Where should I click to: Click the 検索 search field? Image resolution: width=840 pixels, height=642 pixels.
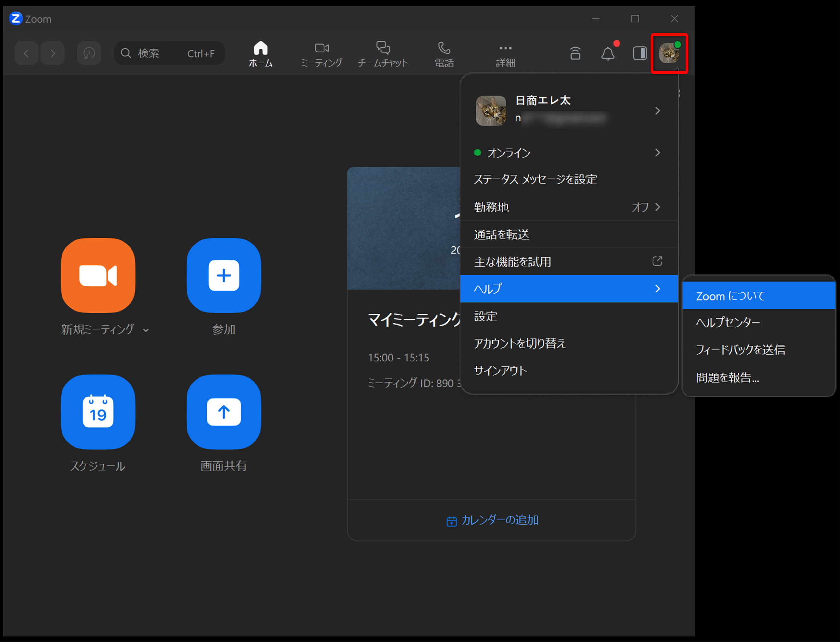169,53
